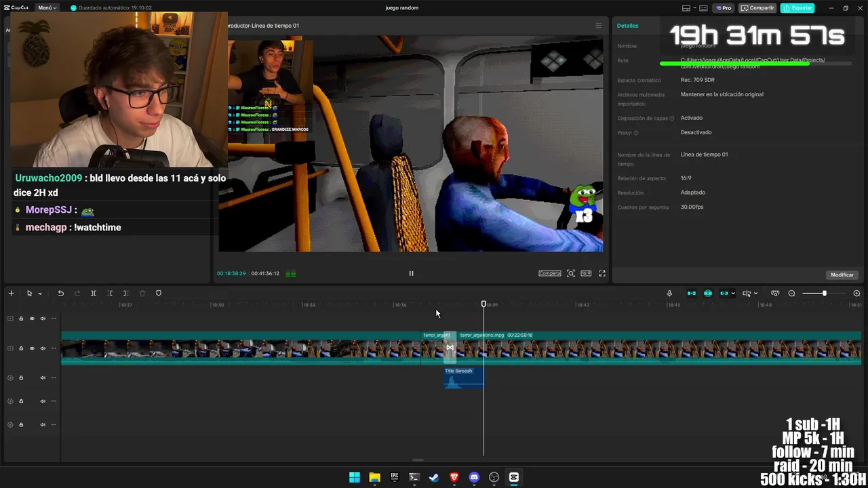Click the project path under Ruta
This screenshot has height=488, width=868.
click(753, 63)
